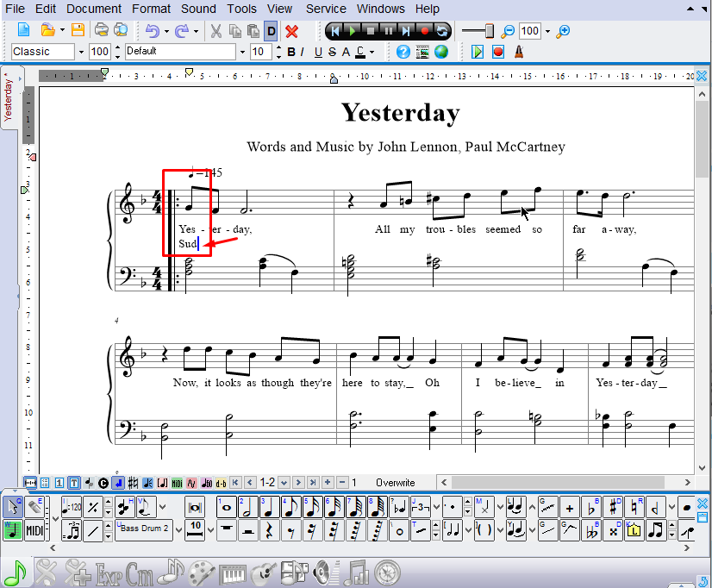Click the yellow L lyrics tool
The height and width of the screenshot is (588, 712).
[x=634, y=530]
